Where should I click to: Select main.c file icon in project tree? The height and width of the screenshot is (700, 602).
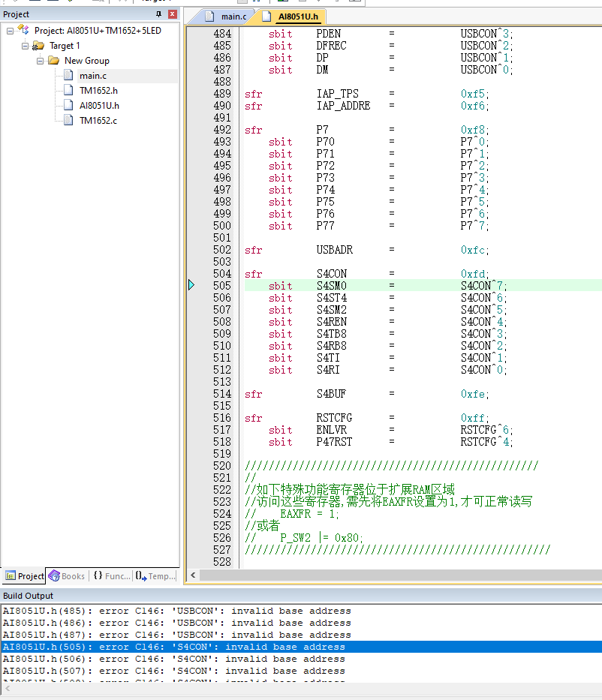(x=69, y=76)
